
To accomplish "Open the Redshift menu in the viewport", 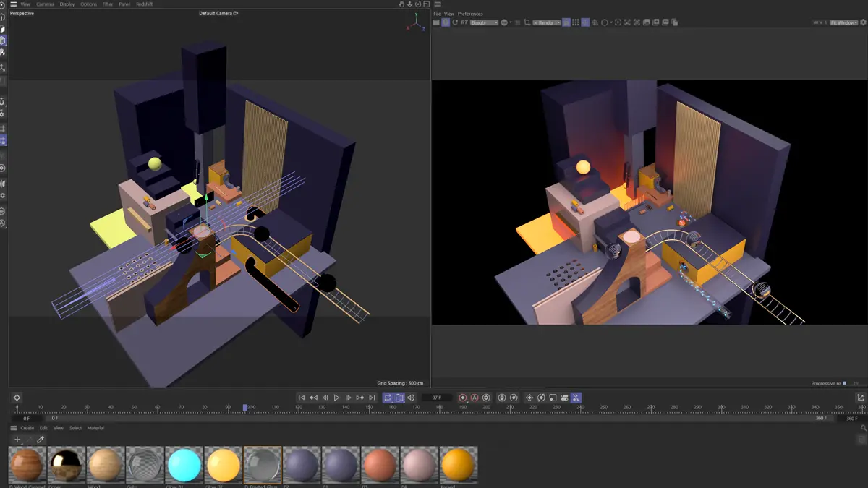I will 144,4.
